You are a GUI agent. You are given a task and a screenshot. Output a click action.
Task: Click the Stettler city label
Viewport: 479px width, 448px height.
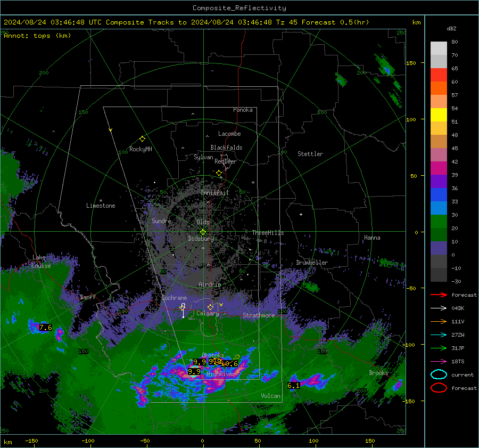click(310, 154)
